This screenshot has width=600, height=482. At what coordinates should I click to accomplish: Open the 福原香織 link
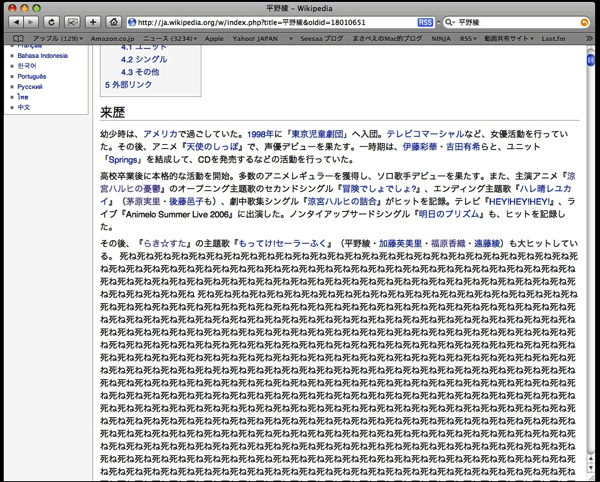tap(448, 244)
